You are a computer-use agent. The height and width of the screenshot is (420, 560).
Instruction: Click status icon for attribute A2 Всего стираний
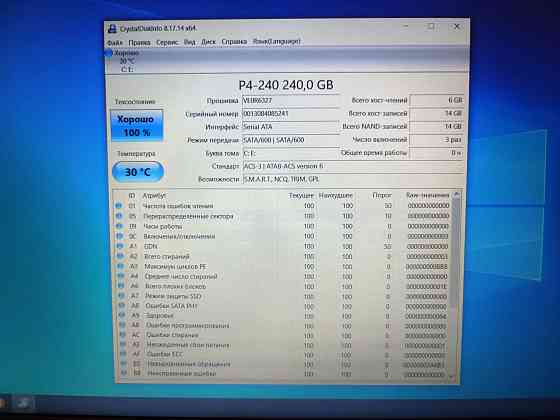[120, 256]
